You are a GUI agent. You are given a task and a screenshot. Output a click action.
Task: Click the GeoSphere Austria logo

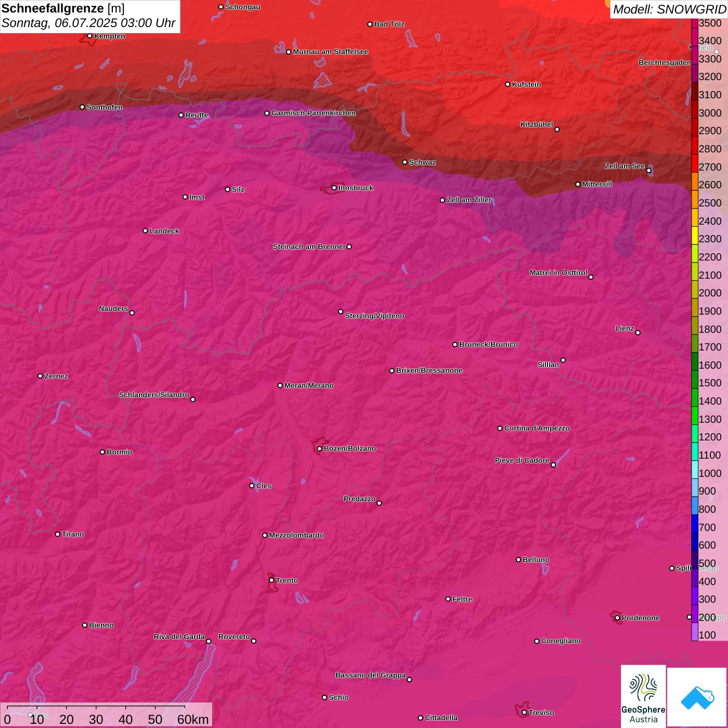(x=643, y=696)
